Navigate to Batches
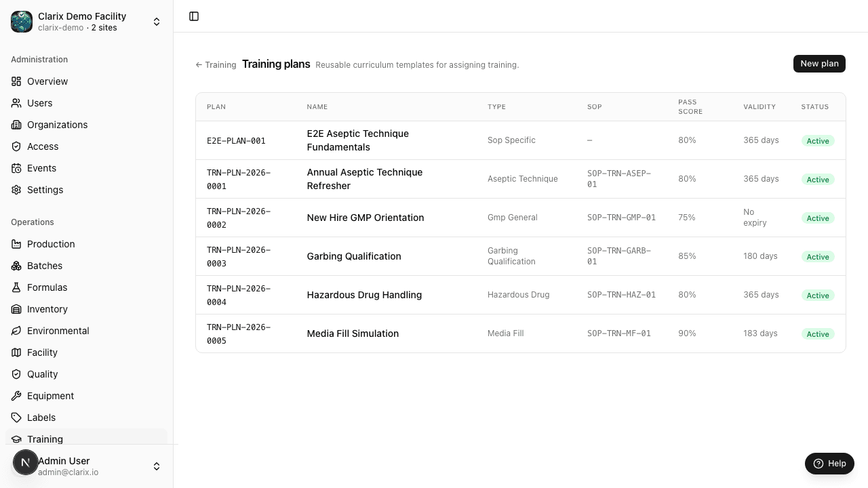 tap(86, 266)
